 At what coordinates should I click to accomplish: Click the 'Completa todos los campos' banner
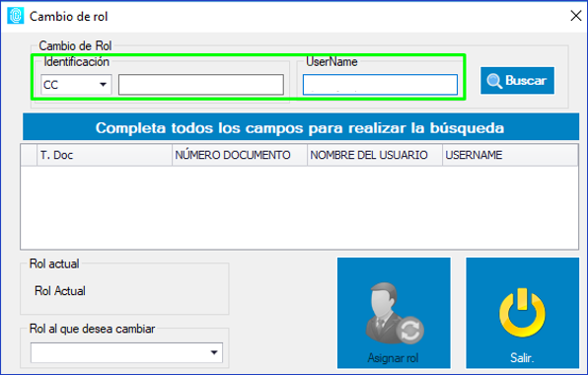301,127
